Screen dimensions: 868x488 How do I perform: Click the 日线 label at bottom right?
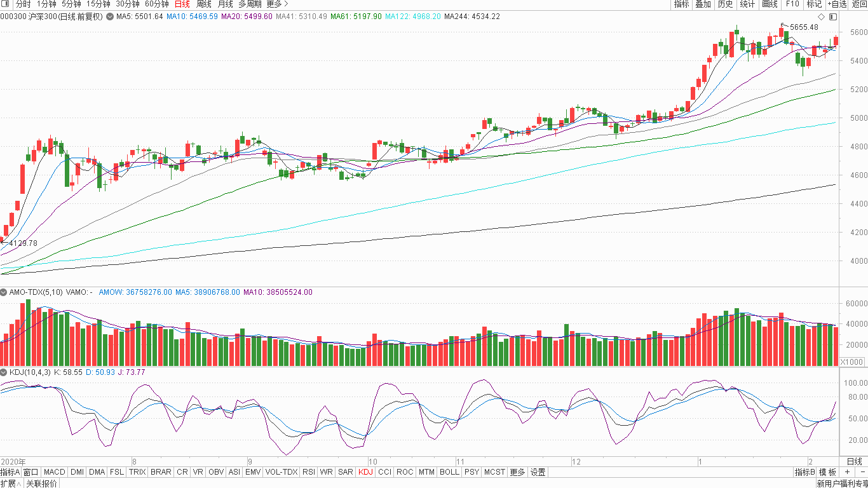point(855,461)
